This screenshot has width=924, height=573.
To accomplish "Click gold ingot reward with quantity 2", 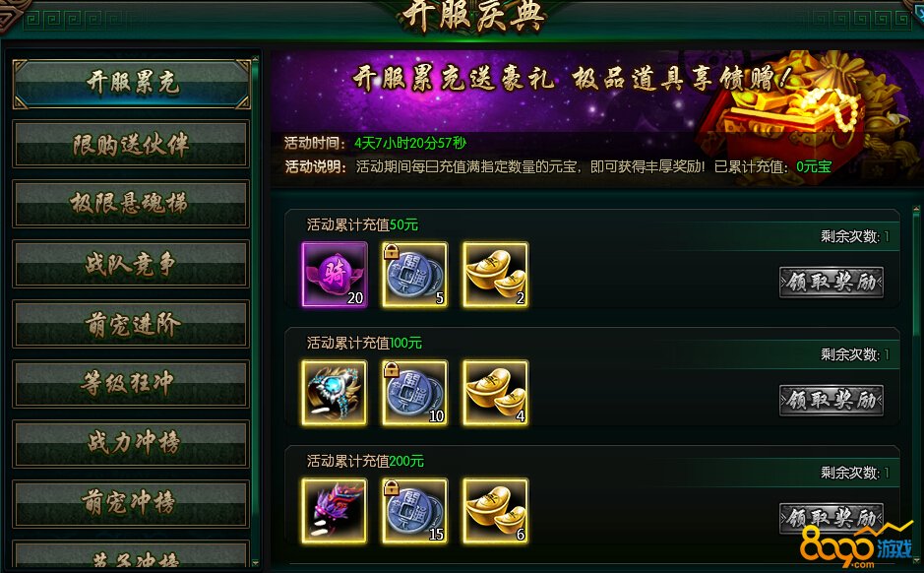I will coord(495,274).
